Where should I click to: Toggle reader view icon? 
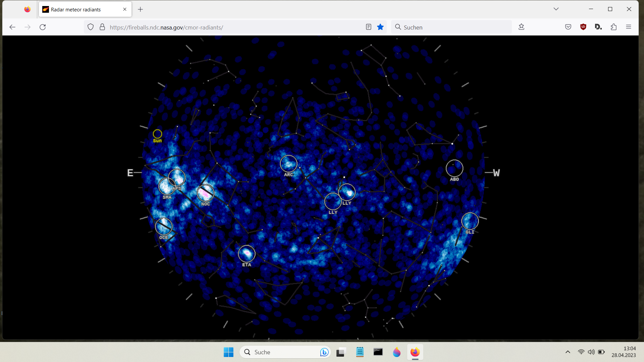point(369,27)
